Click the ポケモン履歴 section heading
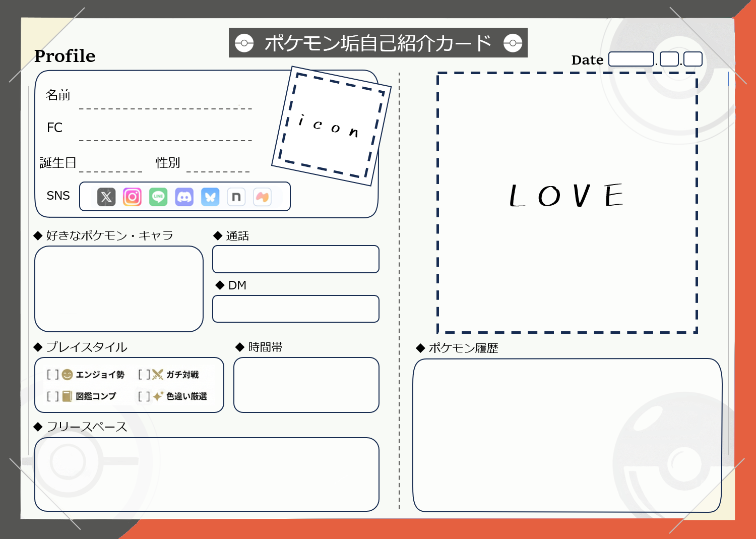756x539 pixels. click(458, 348)
